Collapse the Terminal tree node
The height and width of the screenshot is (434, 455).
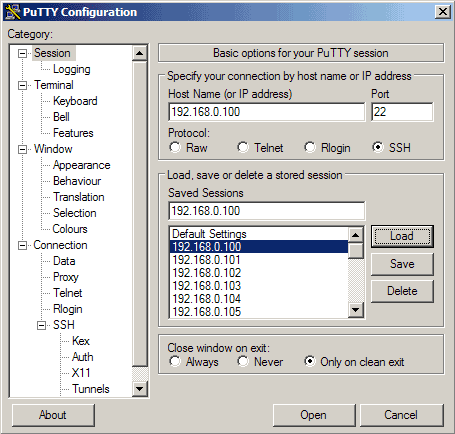(x=22, y=85)
